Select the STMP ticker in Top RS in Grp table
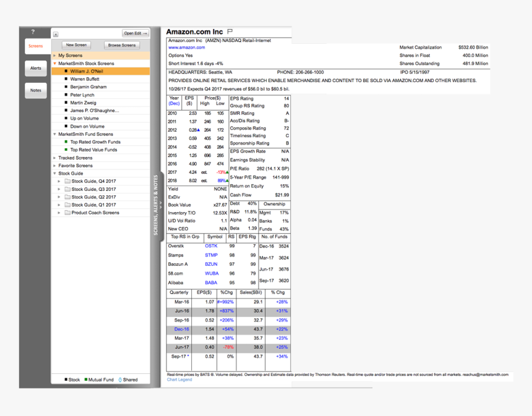 click(211, 255)
